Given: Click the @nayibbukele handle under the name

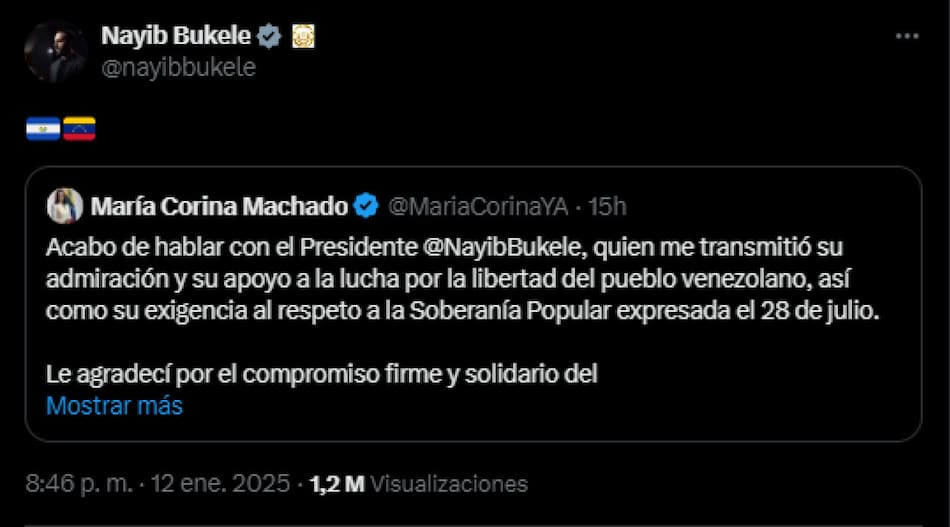Looking at the screenshot, I should (178, 67).
